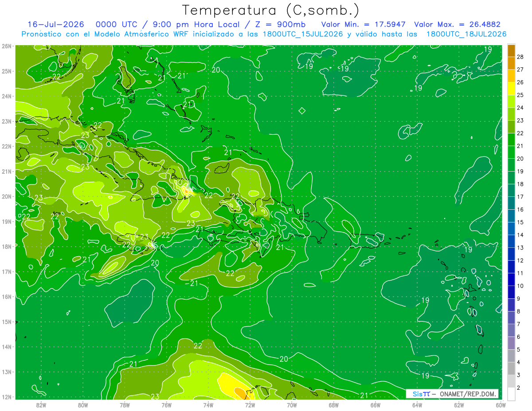
Task: Click the initialization time '1800UTC_15JUL2026'
Action: 303,34
